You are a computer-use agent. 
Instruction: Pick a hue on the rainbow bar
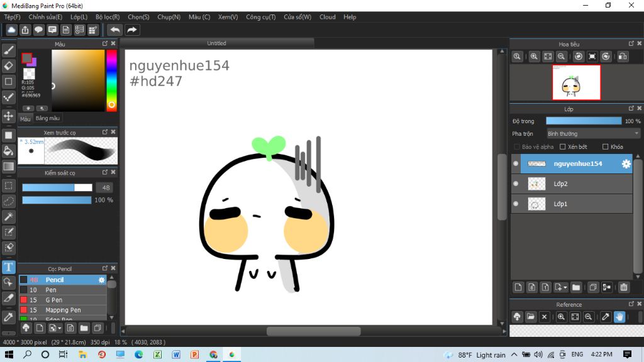click(111, 80)
